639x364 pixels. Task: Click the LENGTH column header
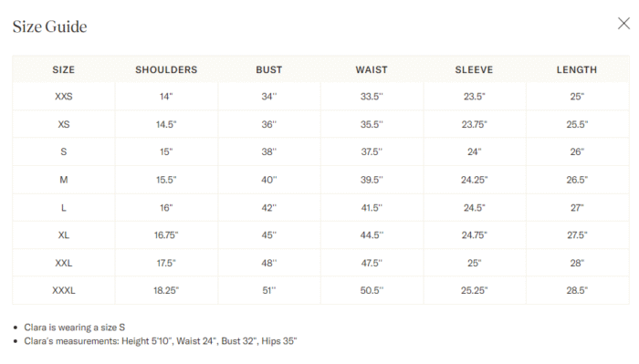577,69
